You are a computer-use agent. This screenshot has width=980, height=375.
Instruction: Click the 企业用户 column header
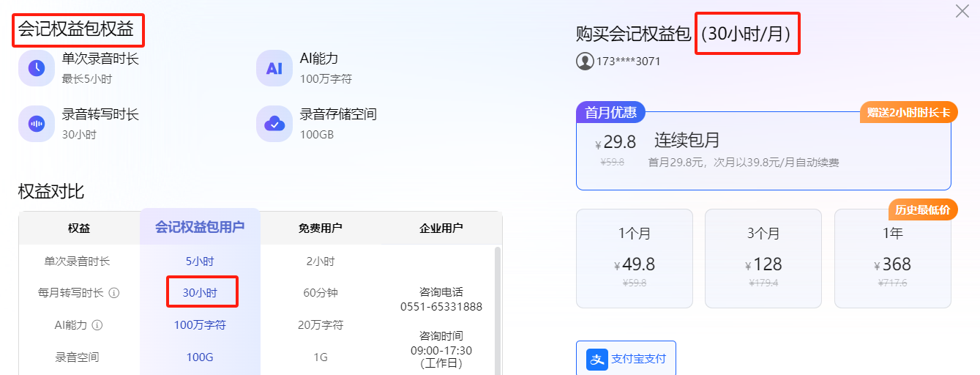point(441,229)
